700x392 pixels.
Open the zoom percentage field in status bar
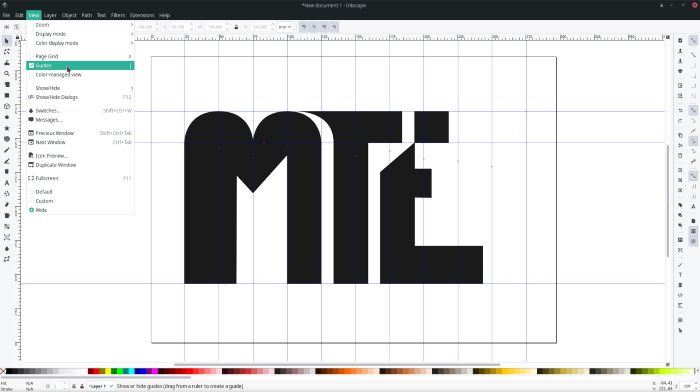tap(687, 386)
